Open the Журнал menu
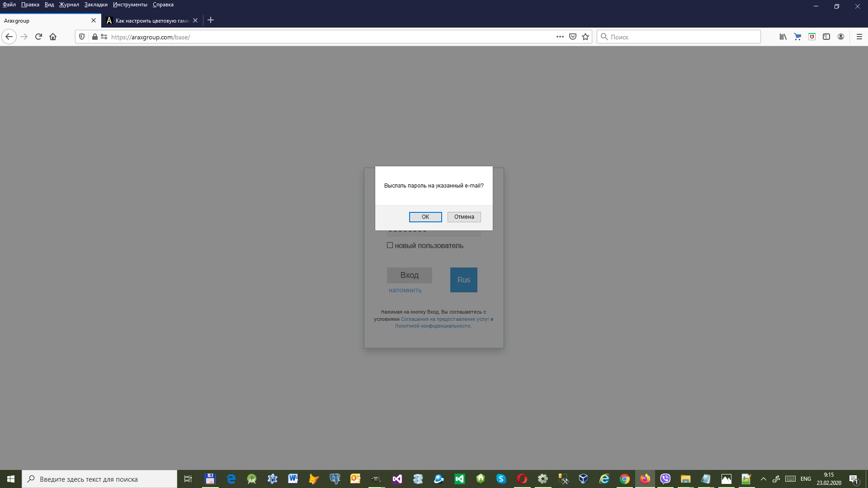This screenshot has height=488, width=868. click(x=69, y=5)
